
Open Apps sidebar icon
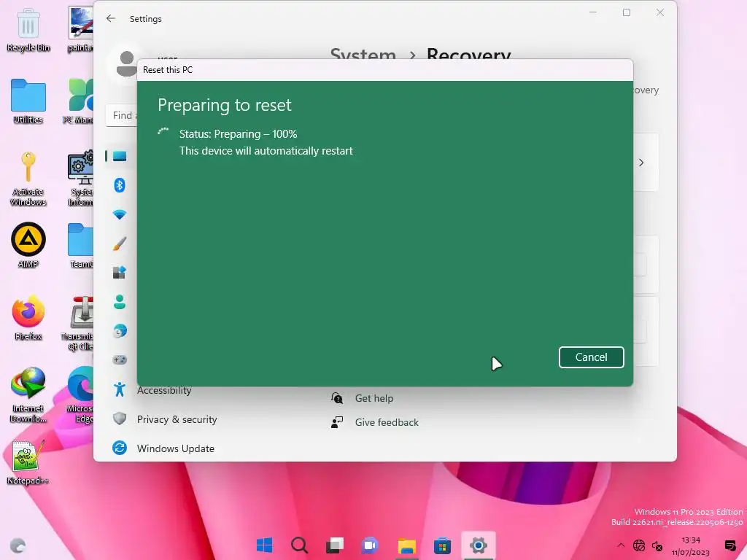[x=120, y=273]
